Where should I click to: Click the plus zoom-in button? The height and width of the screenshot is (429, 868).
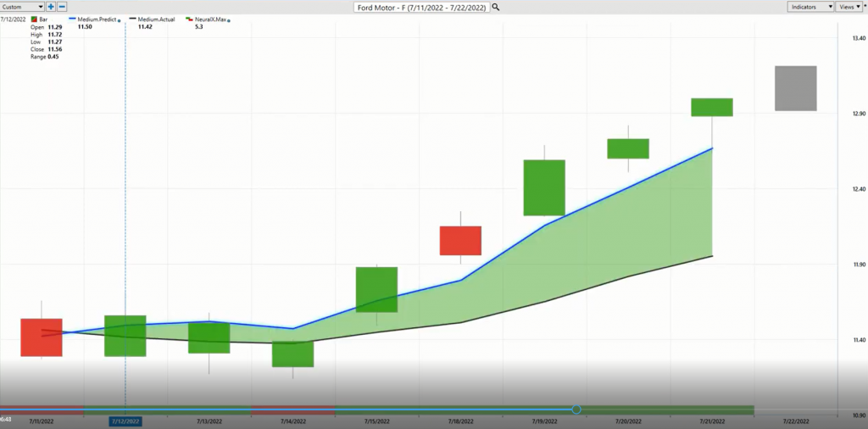click(x=51, y=7)
